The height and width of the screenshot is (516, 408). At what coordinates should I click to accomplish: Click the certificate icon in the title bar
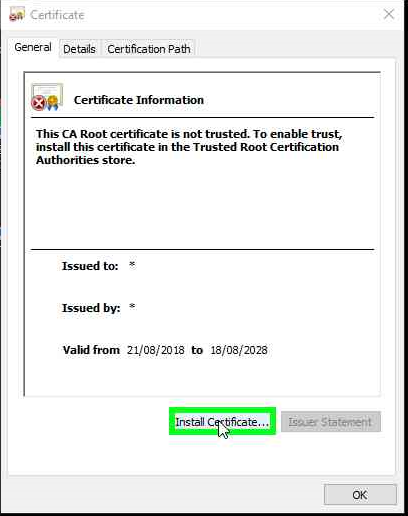16,14
